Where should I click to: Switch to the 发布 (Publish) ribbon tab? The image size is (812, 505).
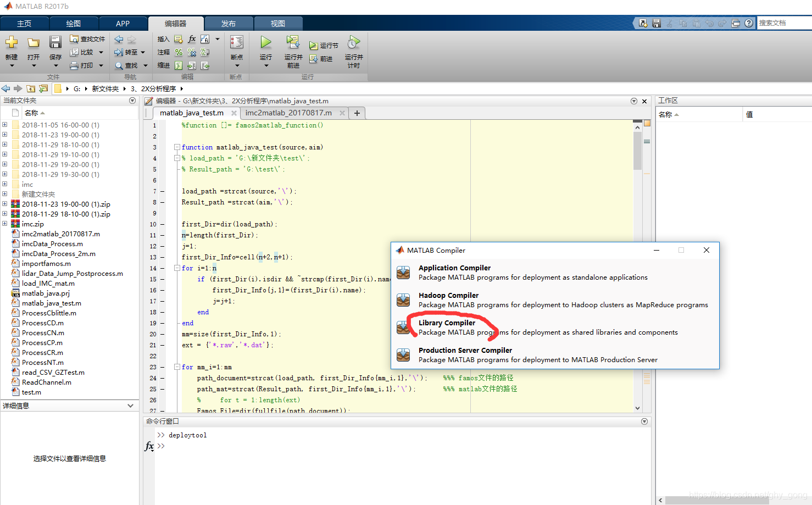[x=229, y=24]
